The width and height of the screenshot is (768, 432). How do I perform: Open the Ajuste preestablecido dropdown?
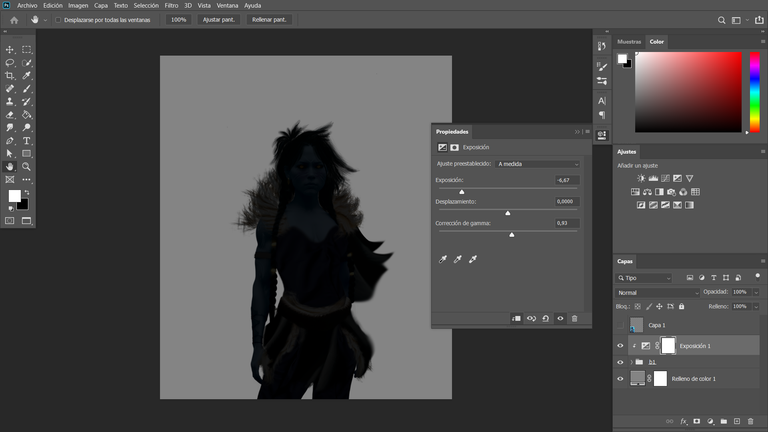(537, 164)
